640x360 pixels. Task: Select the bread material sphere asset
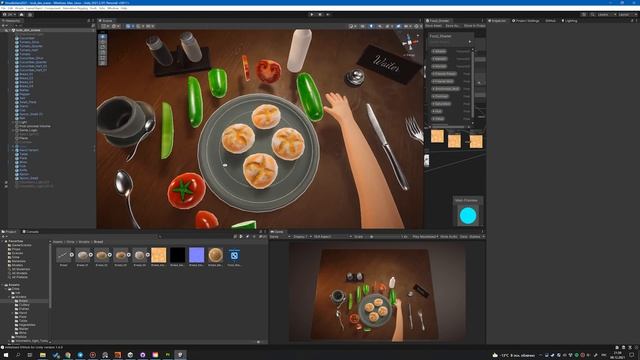[x=215, y=255]
